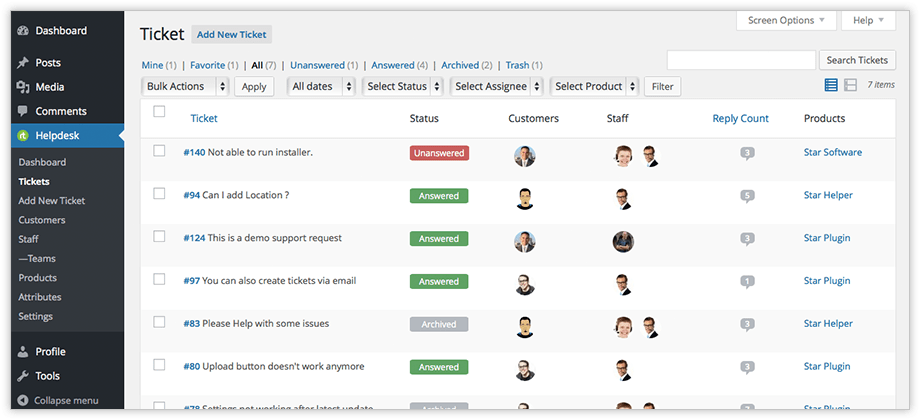920x420 pixels.
Task: Click customer avatar for ticket #94
Action: (525, 199)
